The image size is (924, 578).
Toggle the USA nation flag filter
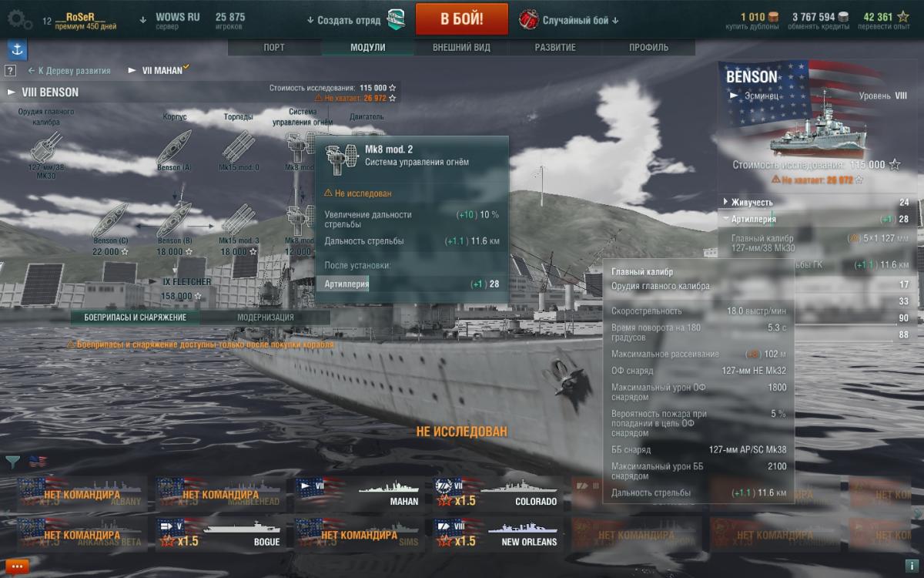[37, 462]
